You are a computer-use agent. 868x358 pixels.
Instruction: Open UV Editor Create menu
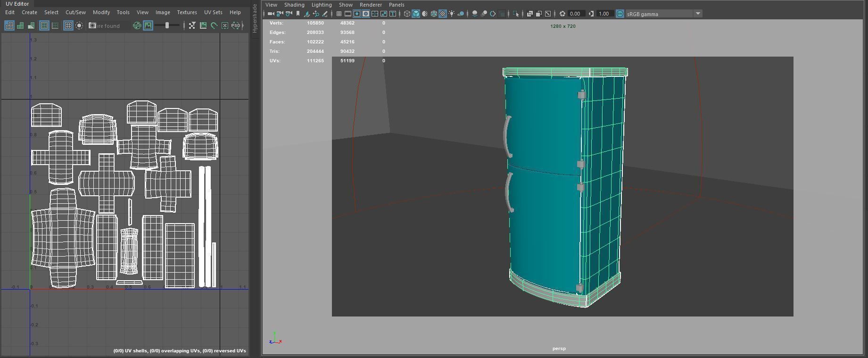point(29,12)
